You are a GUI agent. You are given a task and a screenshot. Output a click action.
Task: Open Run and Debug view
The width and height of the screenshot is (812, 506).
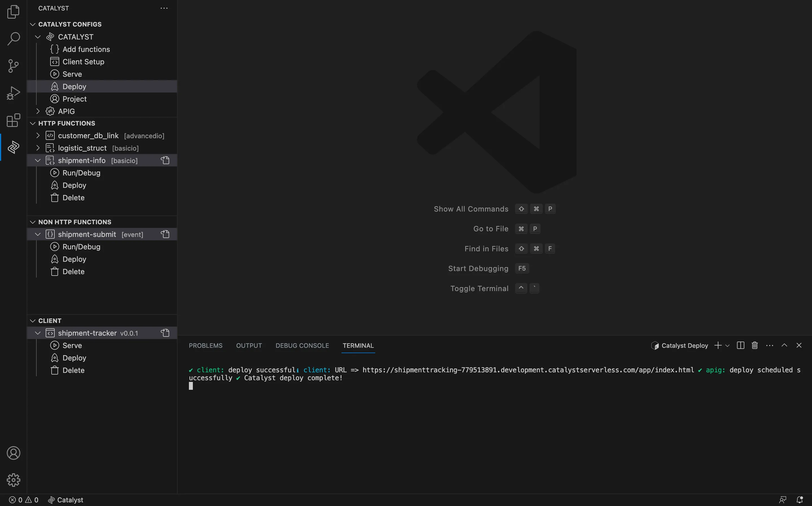pos(13,93)
